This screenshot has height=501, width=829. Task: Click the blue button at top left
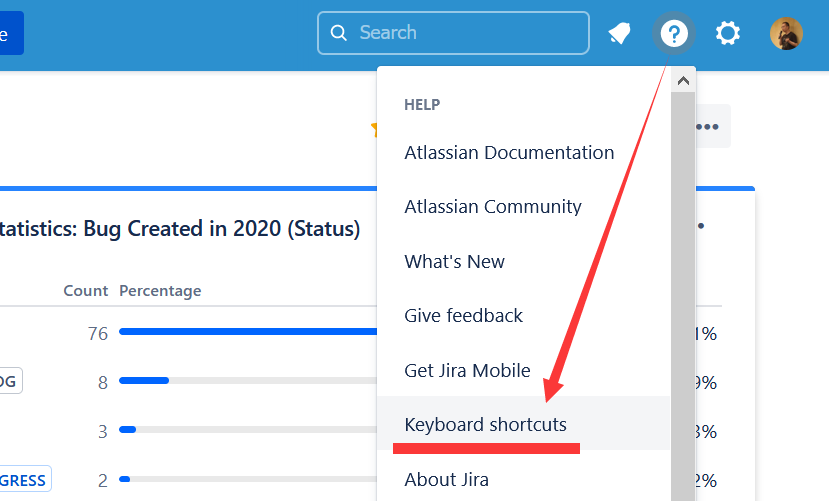12,33
